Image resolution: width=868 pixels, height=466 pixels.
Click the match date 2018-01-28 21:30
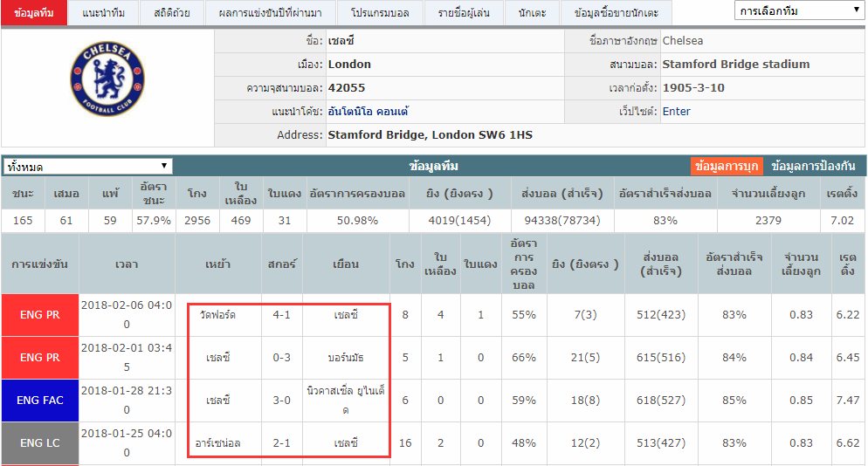point(127,401)
